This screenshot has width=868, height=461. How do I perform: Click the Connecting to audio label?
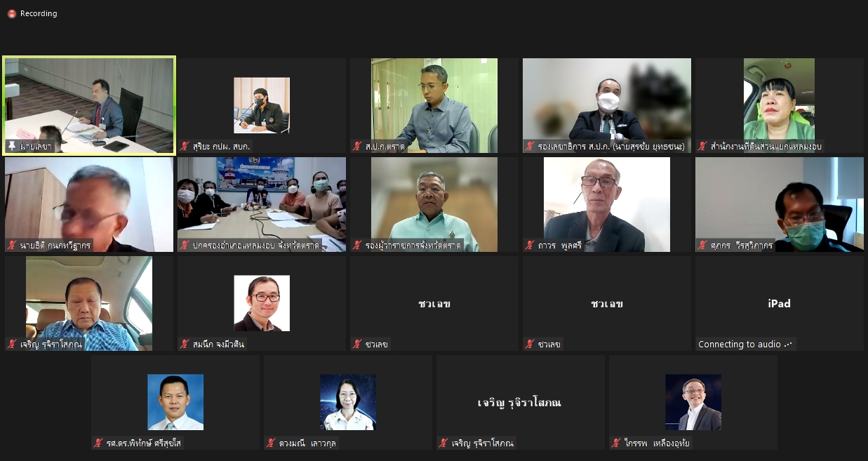click(x=745, y=344)
